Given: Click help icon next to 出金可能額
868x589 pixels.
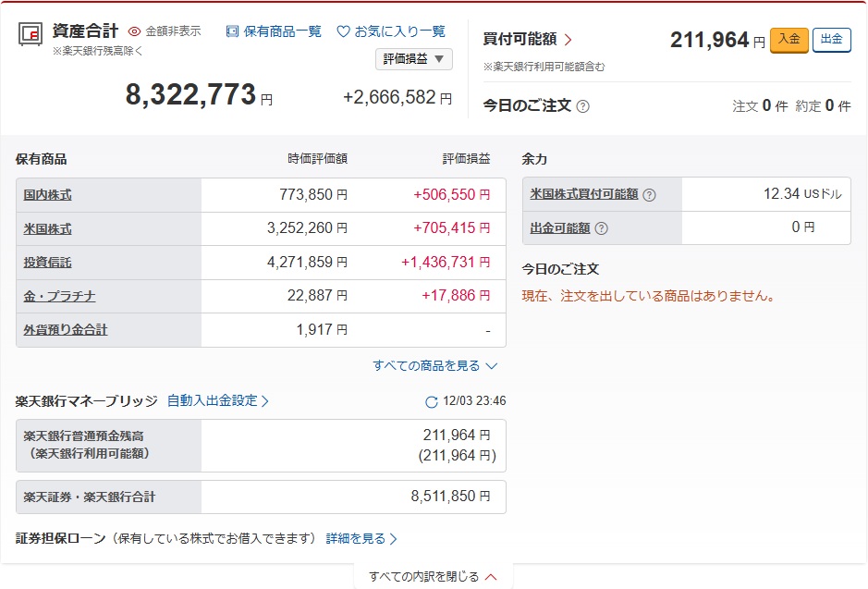Looking at the screenshot, I should 601,228.
